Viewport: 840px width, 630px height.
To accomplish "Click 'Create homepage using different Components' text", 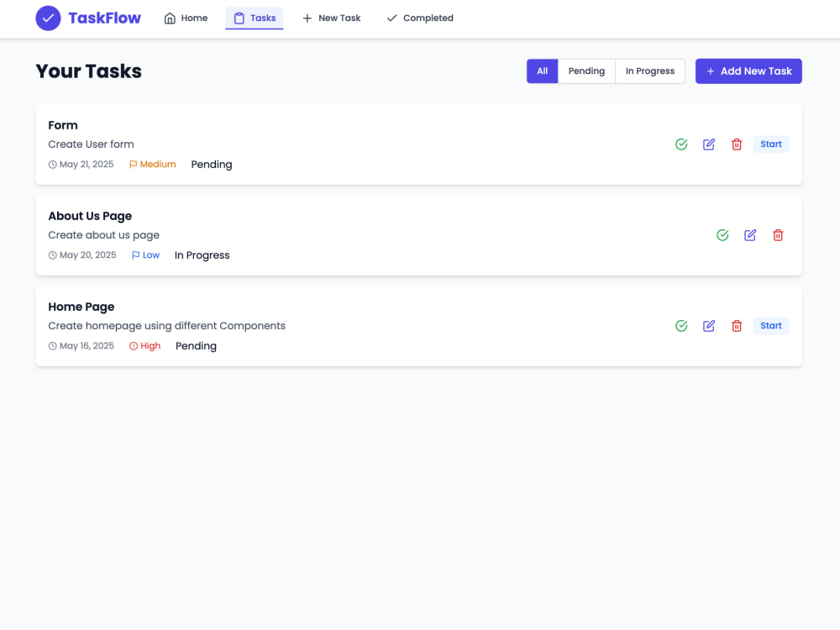I will pyautogui.click(x=166, y=326).
